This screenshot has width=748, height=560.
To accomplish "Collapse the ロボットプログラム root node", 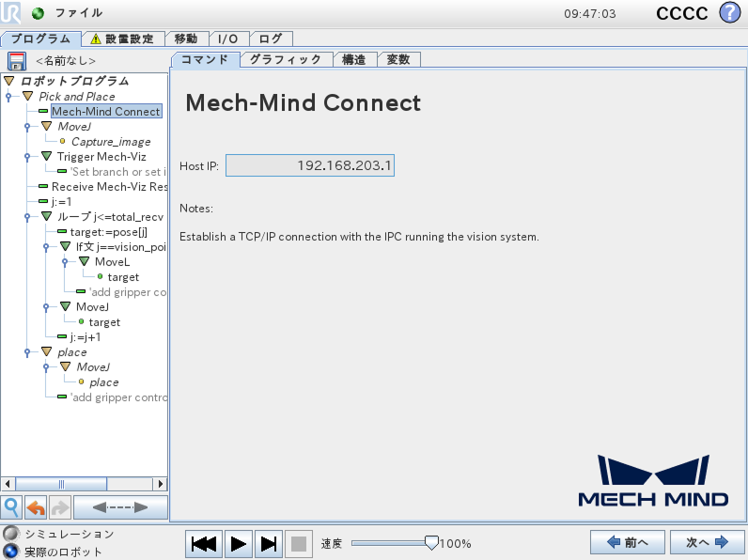I will tap(9, 81).
